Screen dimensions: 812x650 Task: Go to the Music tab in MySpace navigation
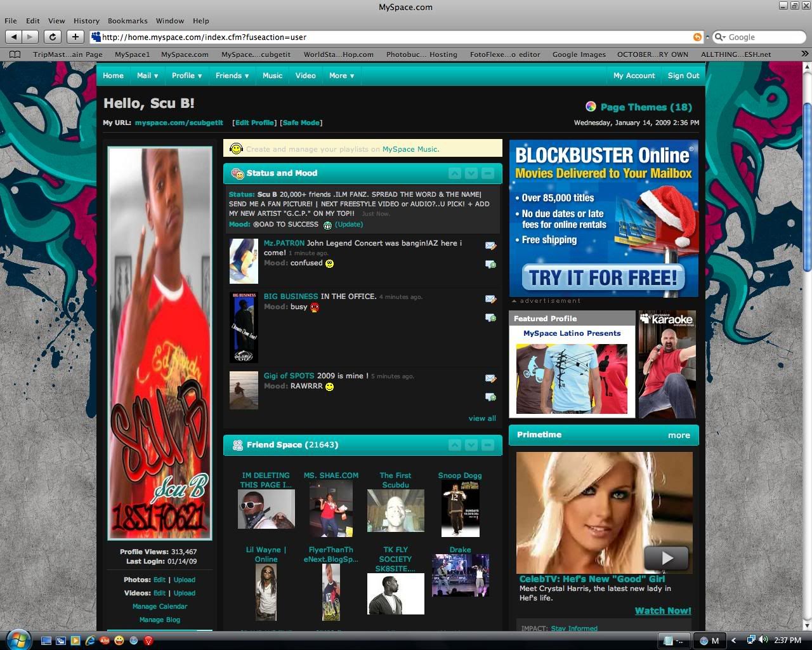pos(273,76)
